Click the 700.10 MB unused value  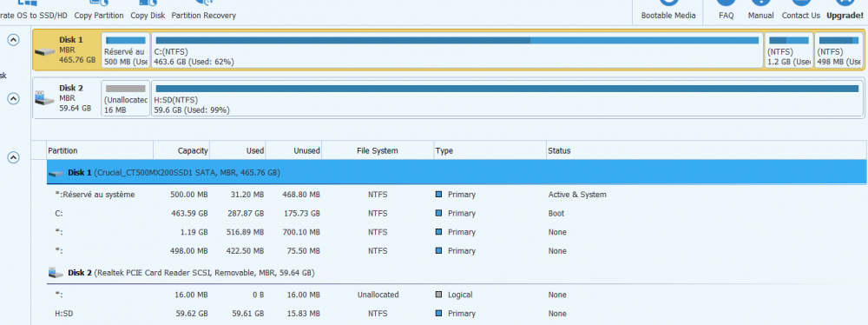coord(300,232)
